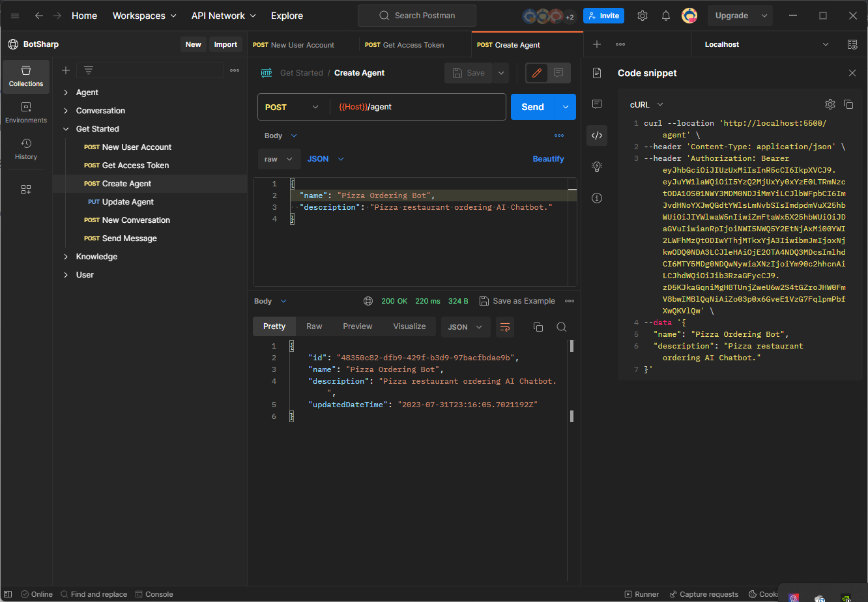Open Find and replace in status bar
Image resolution: width=868 pixels, height=602 pixels.
coord(94,594)
